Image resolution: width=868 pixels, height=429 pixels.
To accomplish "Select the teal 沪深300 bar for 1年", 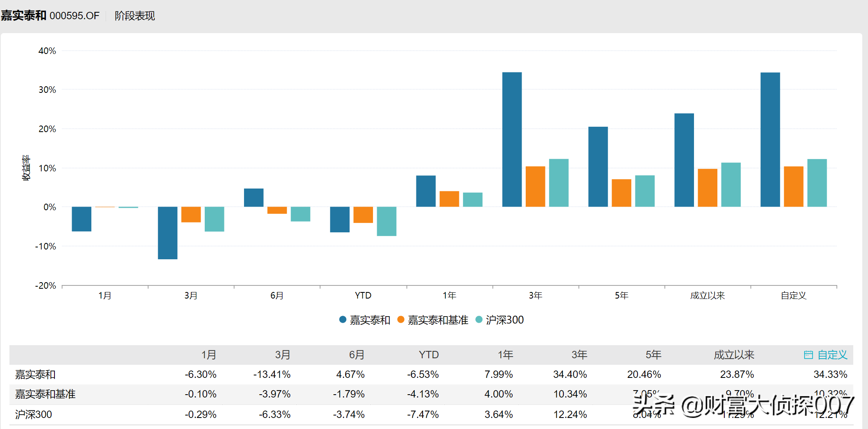I will pos(472,200).
